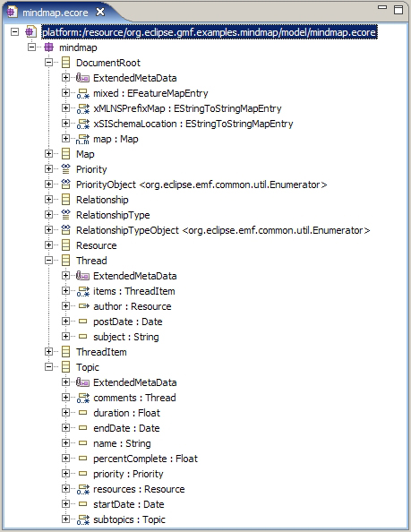Click the author : Resource reference icon
Viewport: 411px width, 532px height.
tap(83, 306)
